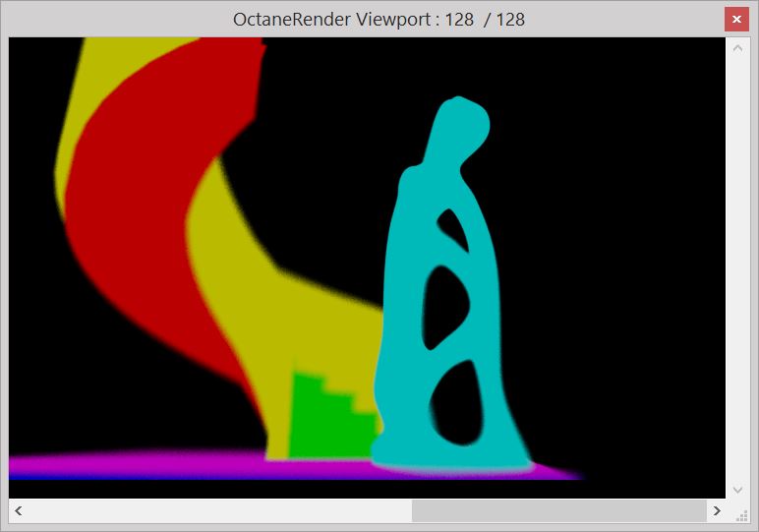759x532 pixels.
Task: Click the horizontal scrollbar right arrow
Action: 717,510
